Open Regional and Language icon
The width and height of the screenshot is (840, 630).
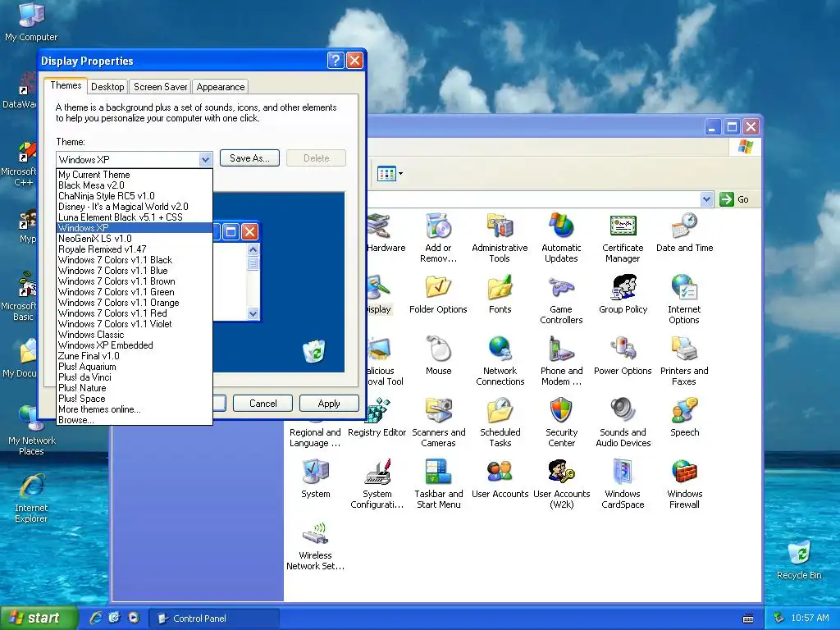pos(315,437)
